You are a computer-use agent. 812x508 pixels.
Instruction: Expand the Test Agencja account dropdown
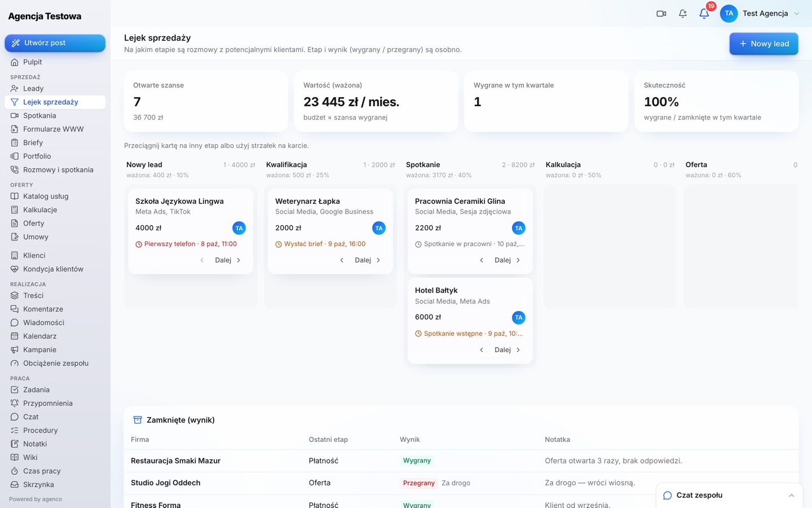(797, 14)
